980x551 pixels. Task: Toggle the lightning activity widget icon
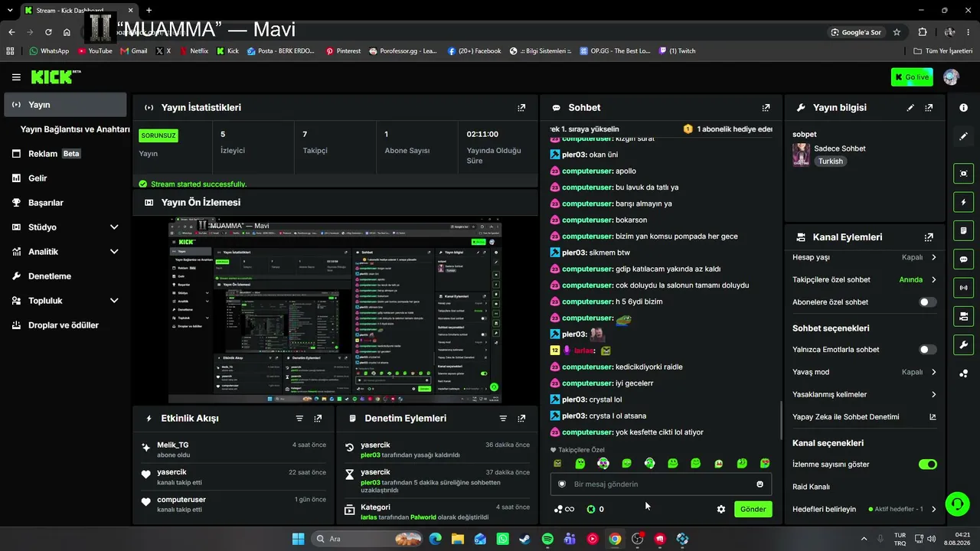(x=964, y=202)
